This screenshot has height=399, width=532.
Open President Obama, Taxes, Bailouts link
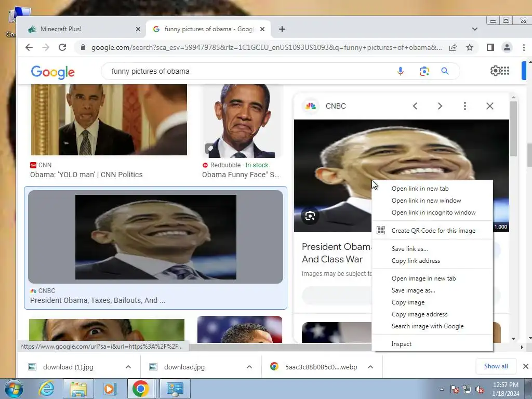coord(98,300)
